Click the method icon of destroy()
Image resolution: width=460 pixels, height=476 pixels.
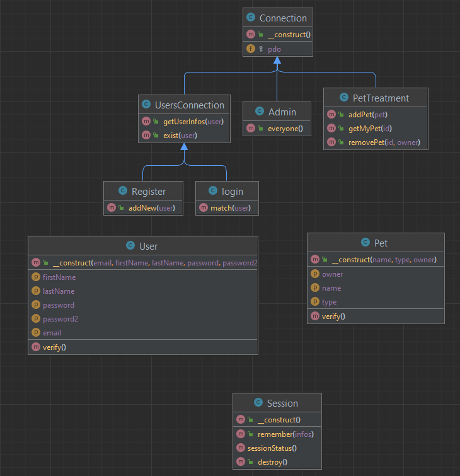point(241,461)
